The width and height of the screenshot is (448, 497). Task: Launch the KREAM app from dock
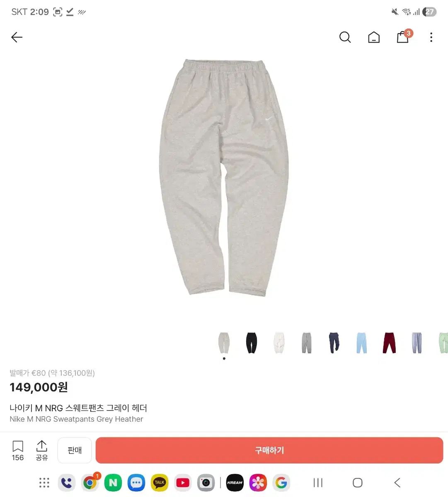click(235, 483)
